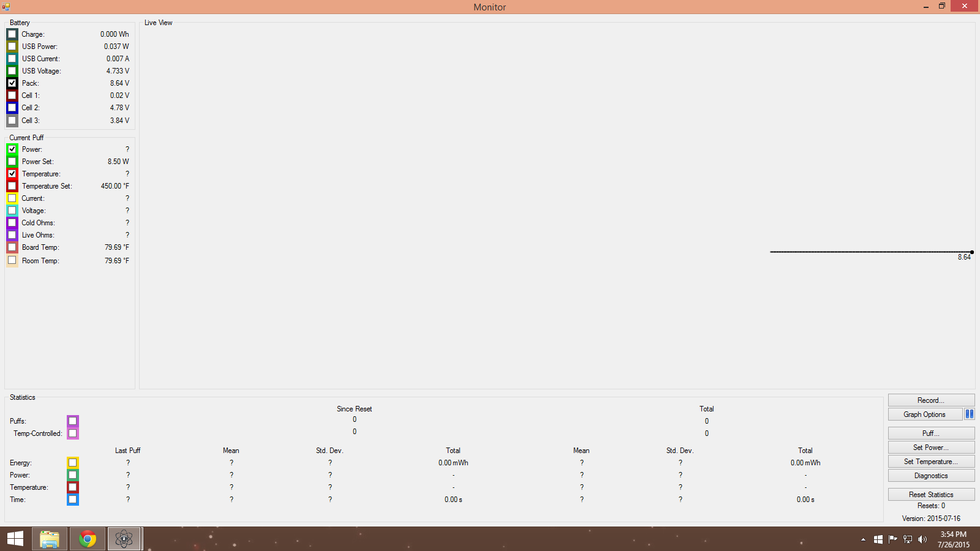Open the Graph Options menu

[924, 414]
